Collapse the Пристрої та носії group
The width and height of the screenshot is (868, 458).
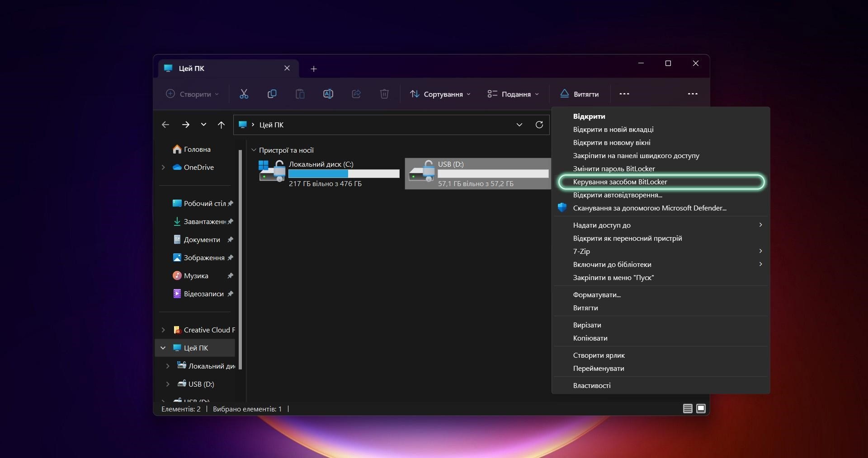click(254, 150)
